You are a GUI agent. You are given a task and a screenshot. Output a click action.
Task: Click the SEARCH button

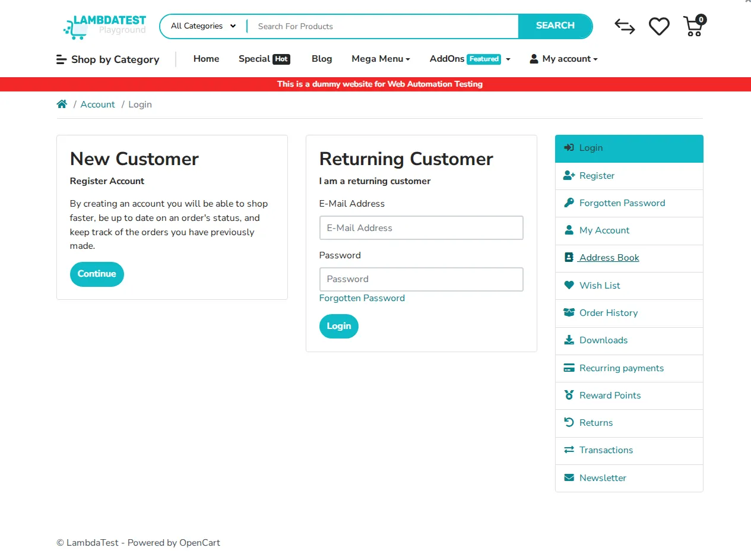point(555,26)
